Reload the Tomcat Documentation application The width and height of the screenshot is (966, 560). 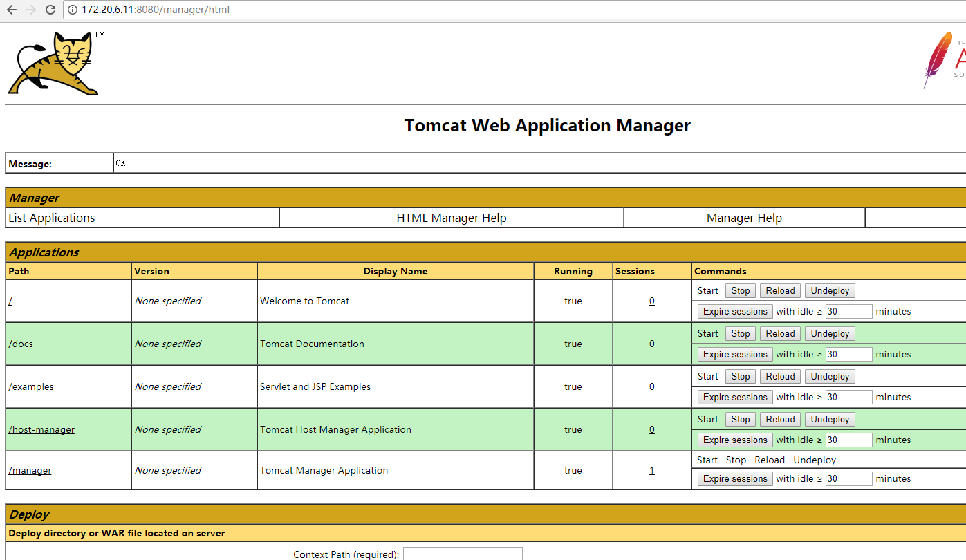pos(781,334)
